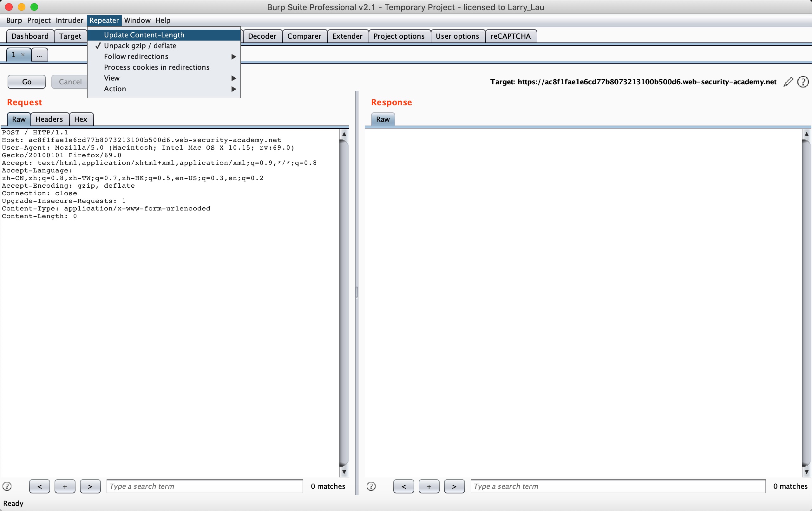
Task: Click the Content-Length: 0 header line
Action: click(x=39, y=216)
